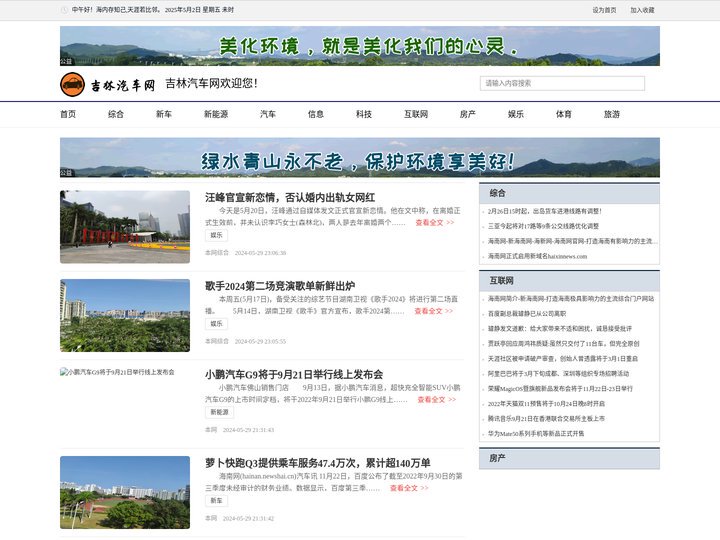Open sidebar link 百度副总裁璩静已从公司离职
720x540 pixels.
(x=527, y=314)
